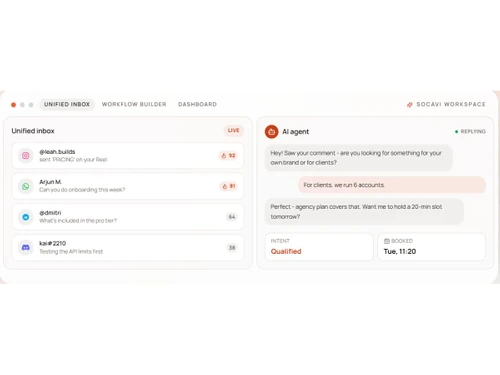500x375 pixels.
Task: Click the Tue, 11:20 booking time
Action: click(400, 252)
